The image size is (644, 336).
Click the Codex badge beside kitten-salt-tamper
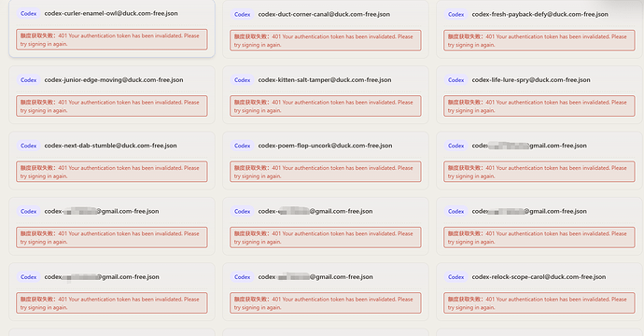point(242,80)
